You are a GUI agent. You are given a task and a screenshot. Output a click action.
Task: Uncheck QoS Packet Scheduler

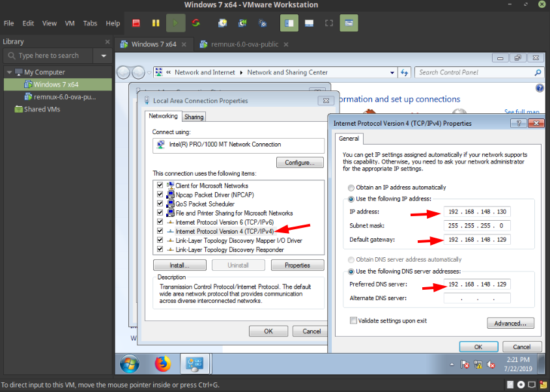click(x=160, y=203)
